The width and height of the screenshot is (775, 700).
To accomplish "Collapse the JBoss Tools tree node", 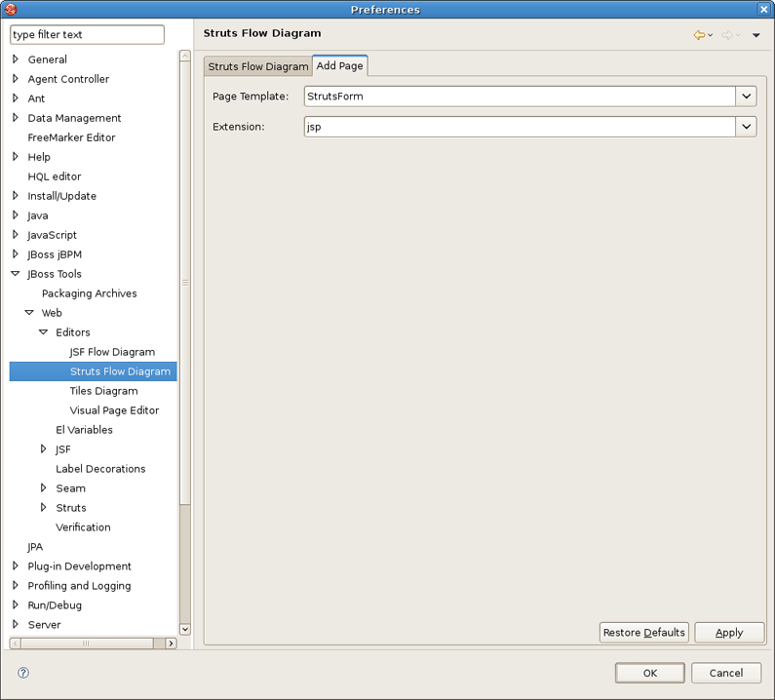I will (16, 273).
